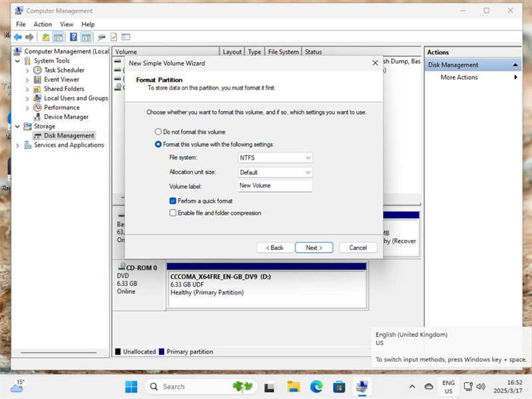532x399 pixels.
Task: Cancel the New Simple Volume Wizard
Action: click(x=358, y=247)
